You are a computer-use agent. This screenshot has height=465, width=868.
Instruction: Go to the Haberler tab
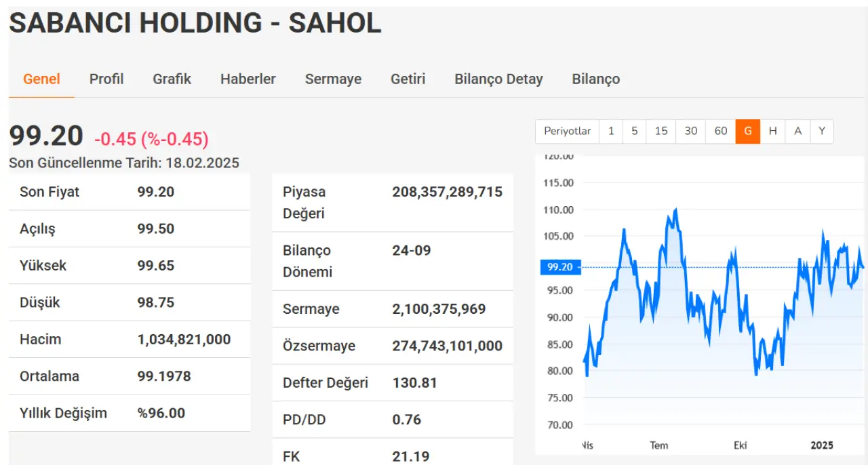pyautogui.click(x=248, y=79)
